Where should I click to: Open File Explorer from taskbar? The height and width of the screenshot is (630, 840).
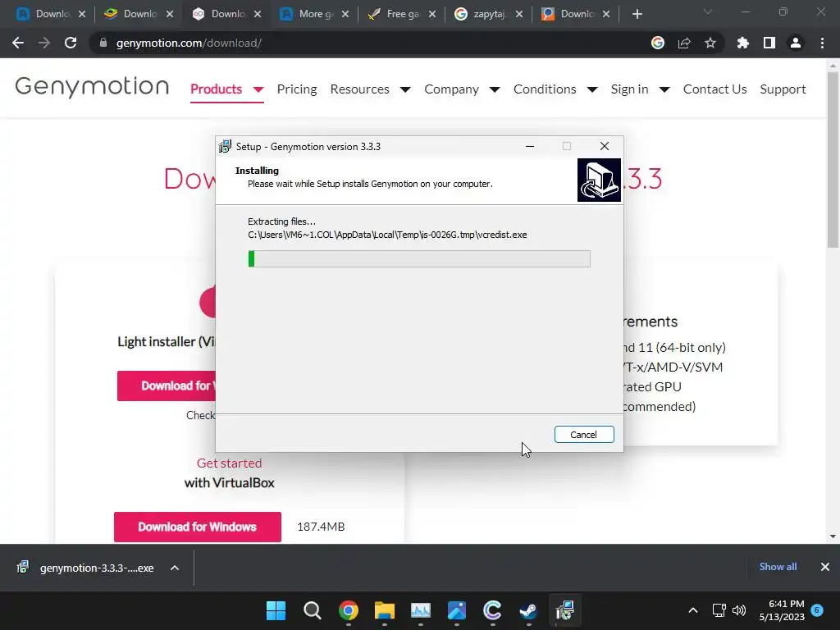pos(384,610)
